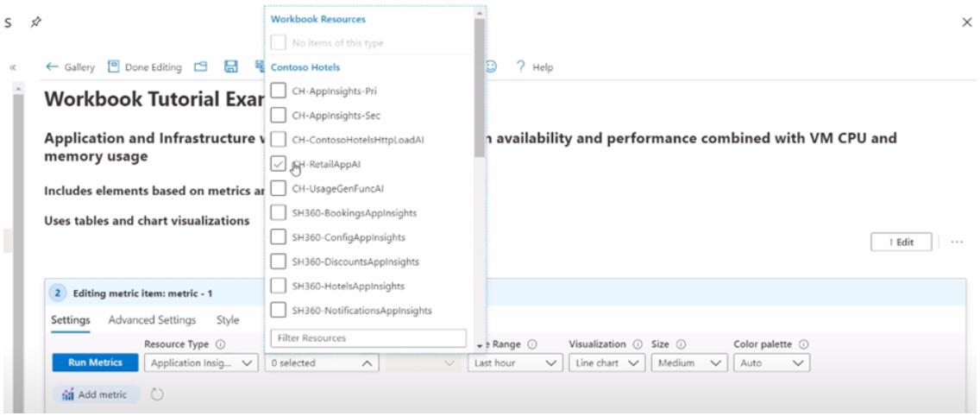Click the step 2 'Editing metric item' header
This screenshot has width=980, height=416.
click(506, 293)
